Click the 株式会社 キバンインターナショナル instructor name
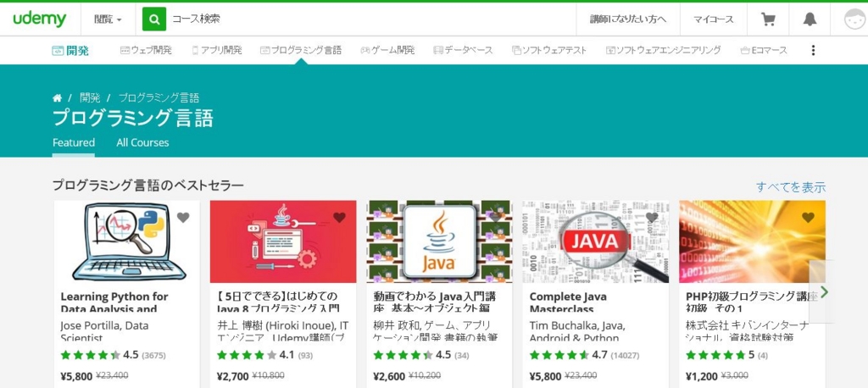868x388 pixels. 748,331
